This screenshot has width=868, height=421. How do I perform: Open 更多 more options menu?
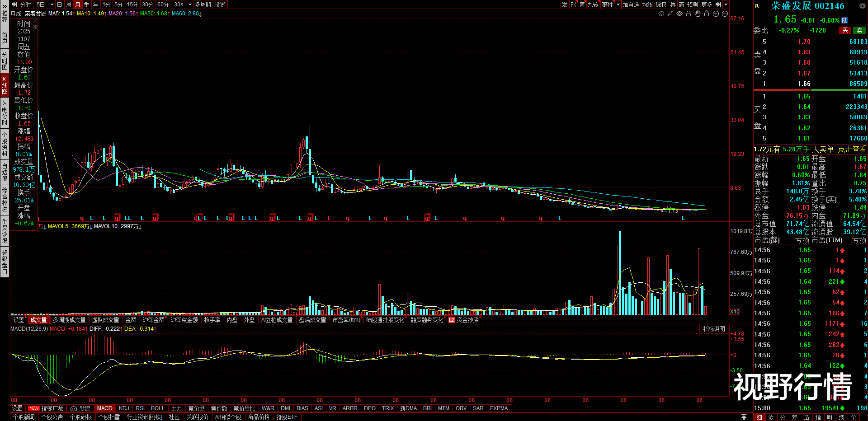[707, 5]
